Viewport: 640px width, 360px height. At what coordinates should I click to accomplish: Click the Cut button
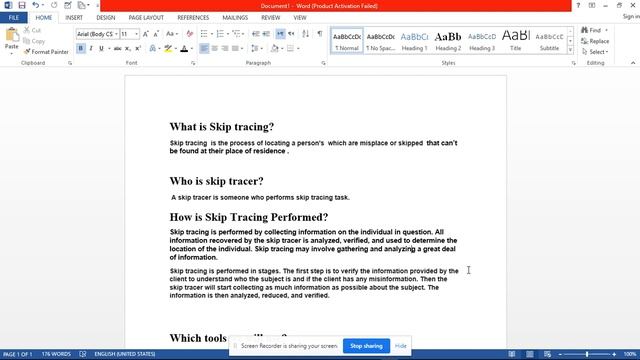coord(32,30)
